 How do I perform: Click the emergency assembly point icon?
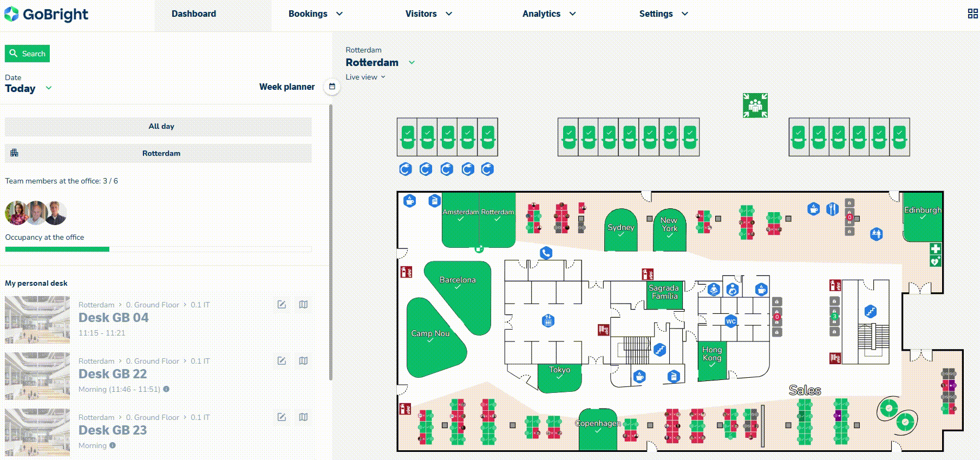[755, 106]
